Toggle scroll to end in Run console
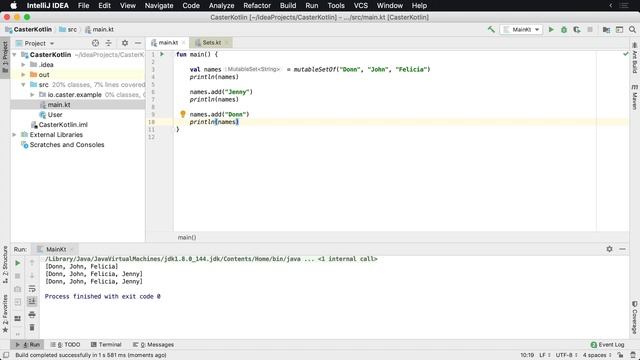The width and height of the screenshot is (640, 360). tap(32, 301)
